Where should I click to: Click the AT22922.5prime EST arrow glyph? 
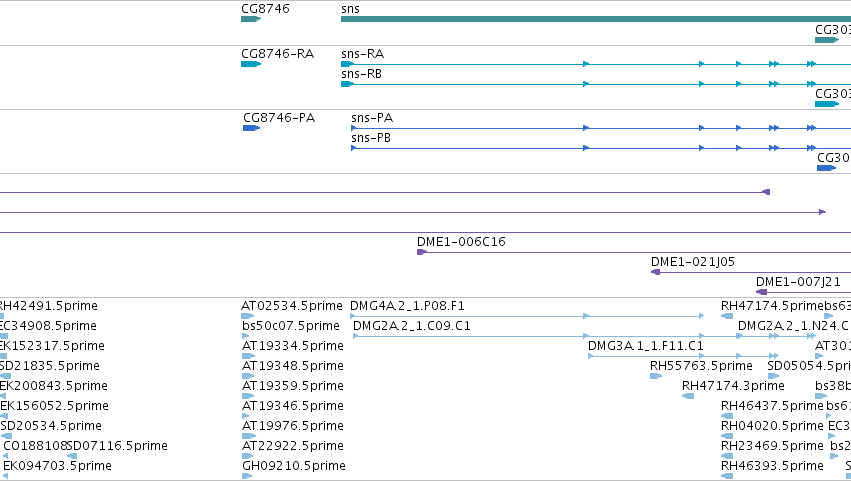pyautogui.click(x=247, y=457)
